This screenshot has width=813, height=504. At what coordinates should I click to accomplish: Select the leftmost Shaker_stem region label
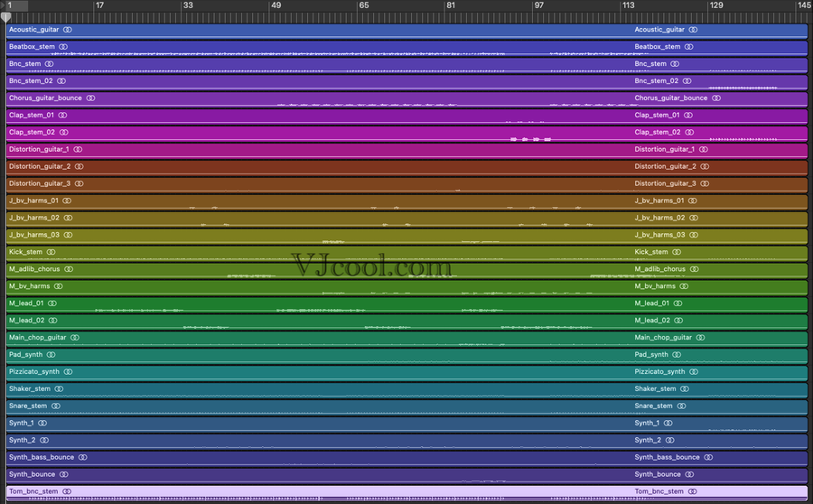(x=30, y=389)
